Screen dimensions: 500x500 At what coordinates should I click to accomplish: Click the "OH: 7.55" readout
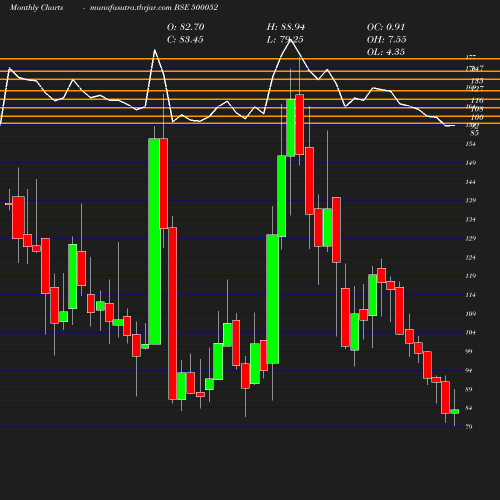(386, 40)
